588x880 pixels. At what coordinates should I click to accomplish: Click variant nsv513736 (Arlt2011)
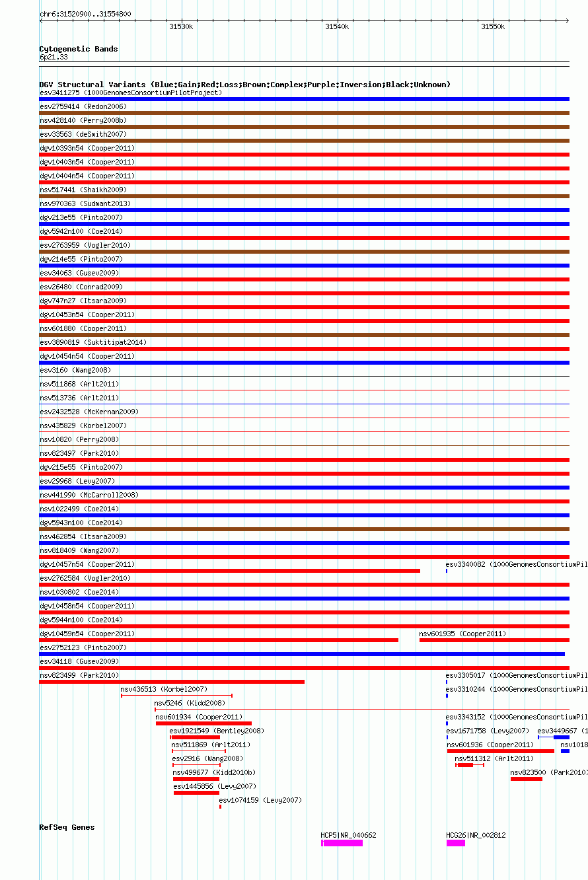click(79, 398)
